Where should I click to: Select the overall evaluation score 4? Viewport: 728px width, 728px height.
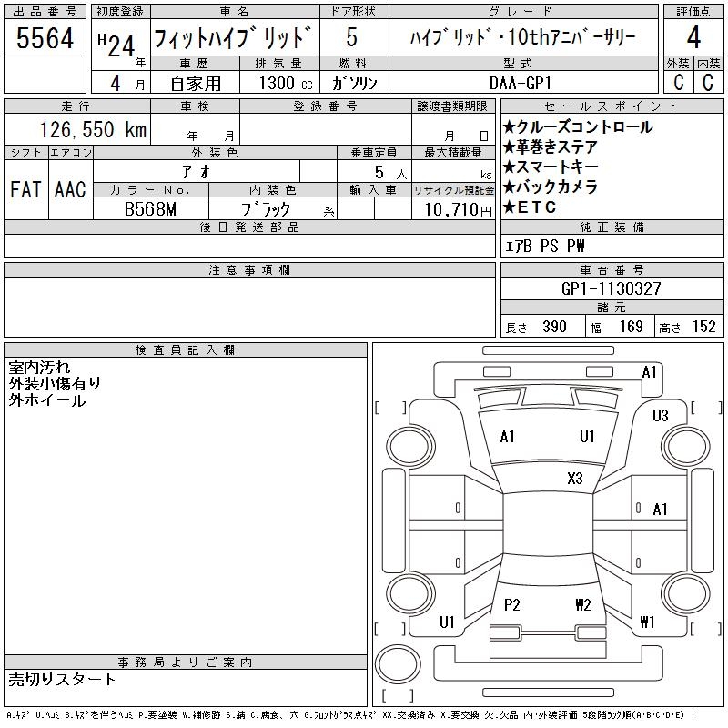click(693, 38)
